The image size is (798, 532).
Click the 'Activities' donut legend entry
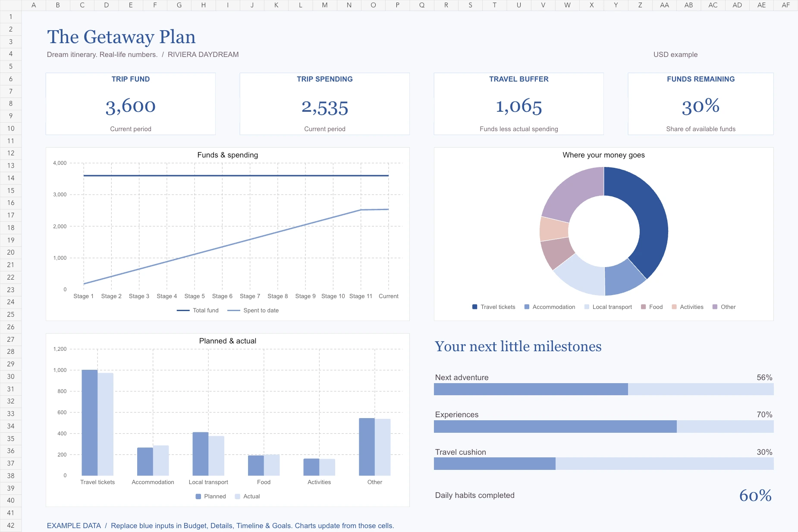(x=688, y=307)
